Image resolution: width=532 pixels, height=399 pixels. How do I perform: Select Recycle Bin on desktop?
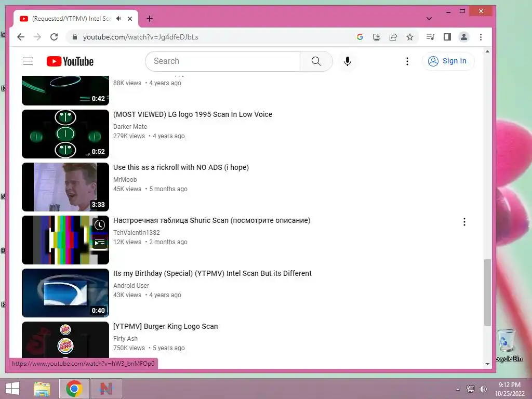[508, 345]
